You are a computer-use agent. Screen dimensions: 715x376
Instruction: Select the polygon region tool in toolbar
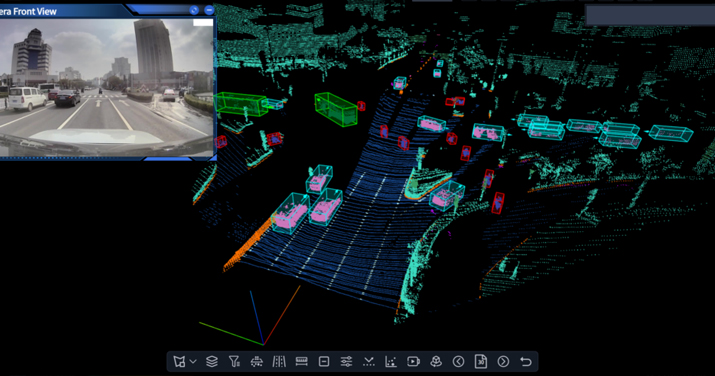click(179, 361)
